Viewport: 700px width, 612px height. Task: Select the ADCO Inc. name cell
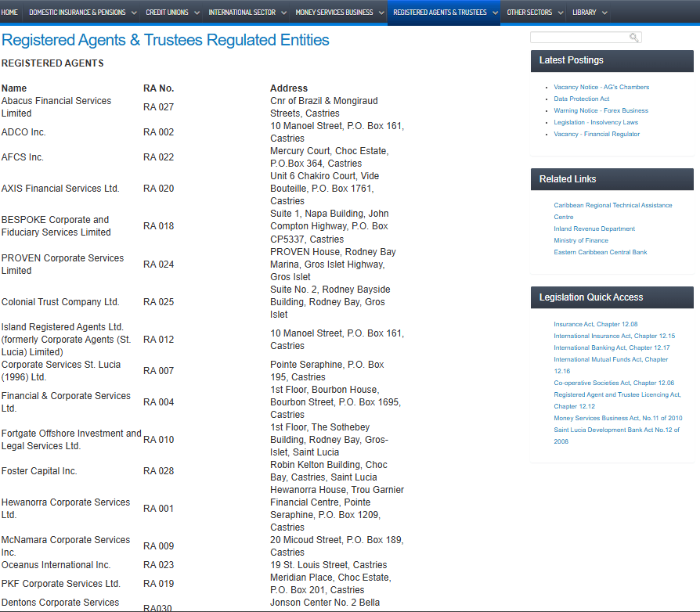(x=23, y=132)
